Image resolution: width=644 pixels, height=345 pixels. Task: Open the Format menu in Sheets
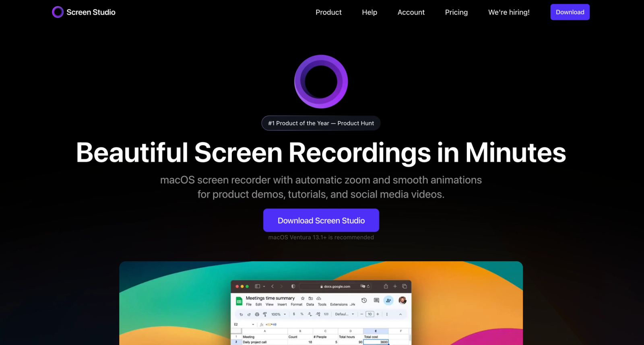297,304
